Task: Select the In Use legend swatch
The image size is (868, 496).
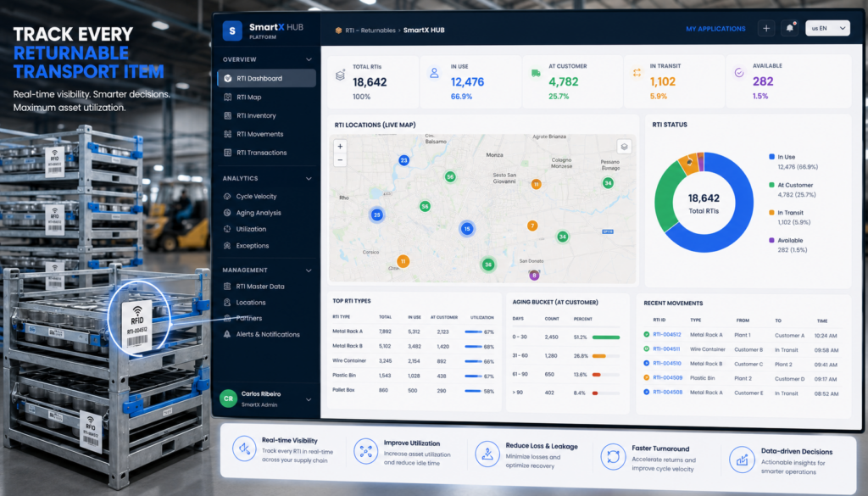Action: click(771, 157)
